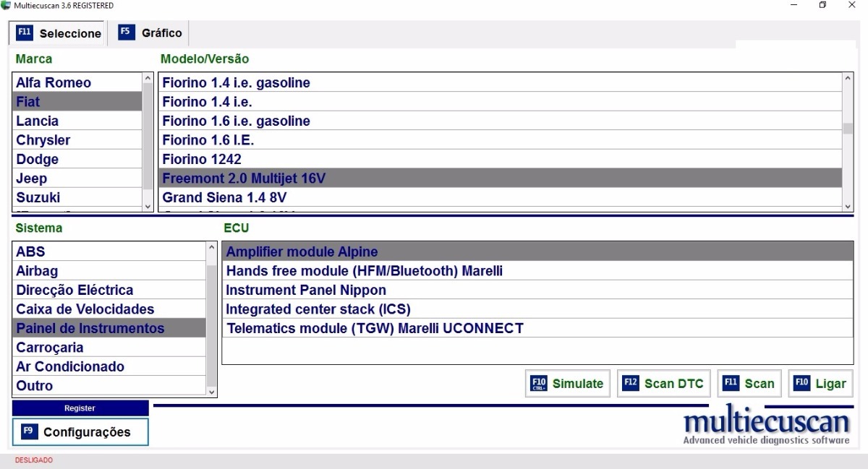868x469 pixels.
Task: Pick the Fiorino 1.6 I.E. model
Action: tap(501, 140)
